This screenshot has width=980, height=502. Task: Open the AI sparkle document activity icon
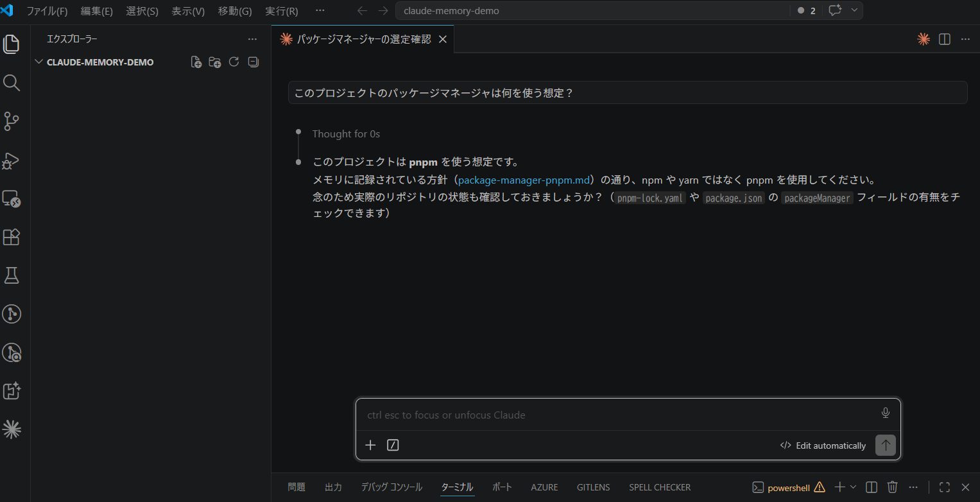click(12, 391)
